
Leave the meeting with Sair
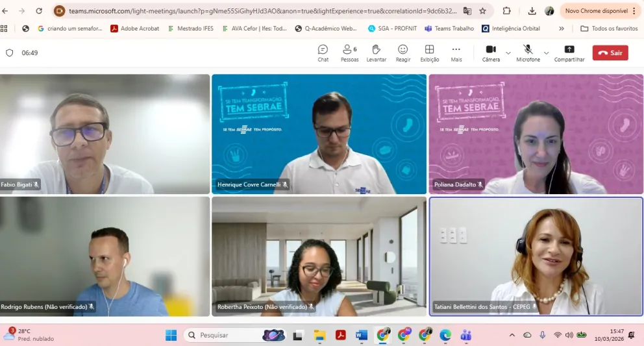(x=610, y=53)
